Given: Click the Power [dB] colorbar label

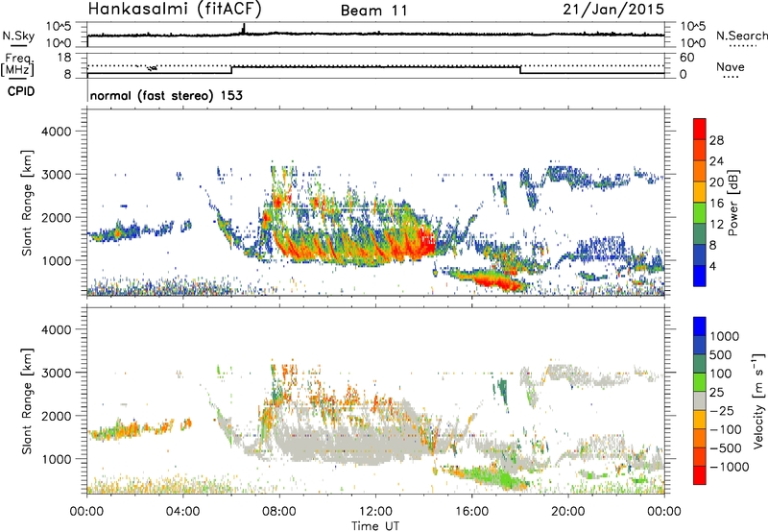Looking at the screenshot, I should coord(732,203).
